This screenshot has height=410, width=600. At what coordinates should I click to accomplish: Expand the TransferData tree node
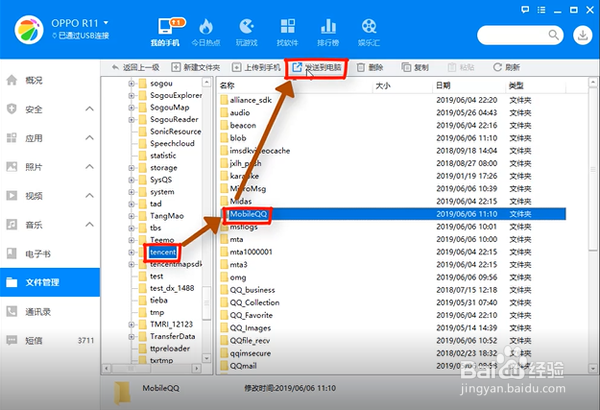click(131, 336)
